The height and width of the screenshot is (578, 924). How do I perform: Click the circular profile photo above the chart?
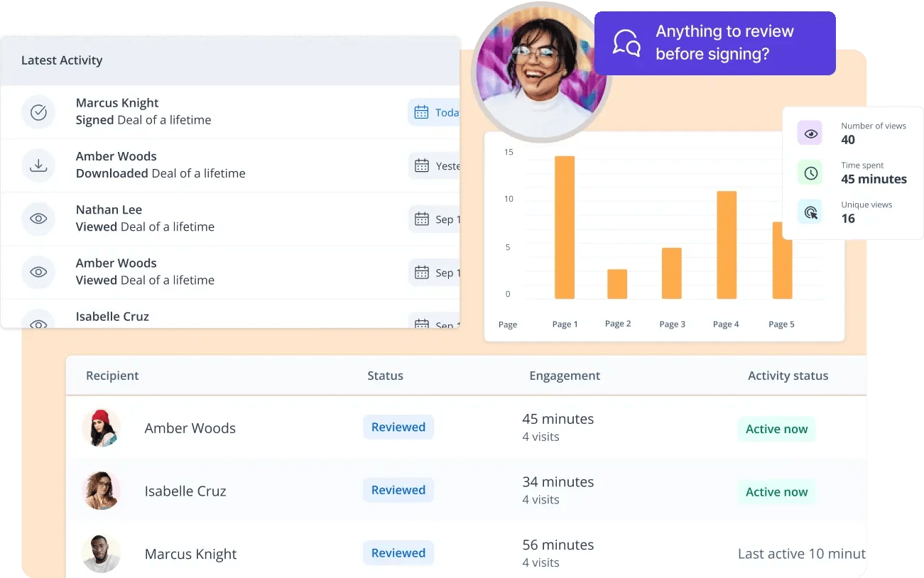coord(541,71)
